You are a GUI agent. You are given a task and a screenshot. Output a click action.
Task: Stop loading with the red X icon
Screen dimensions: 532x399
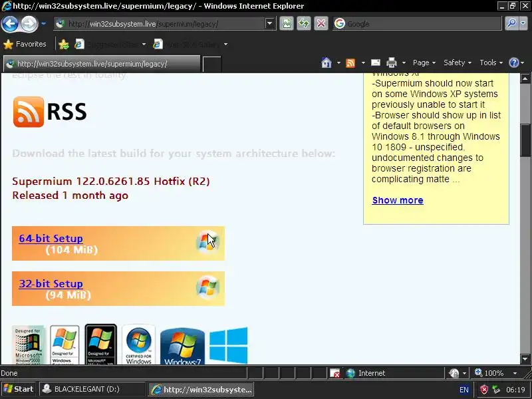pos(321,24)
